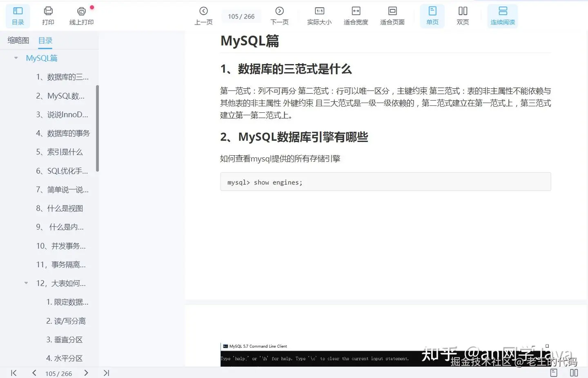Click the 打印 print icon
This screenshot has width=588, height=378.
coord(48,16)
